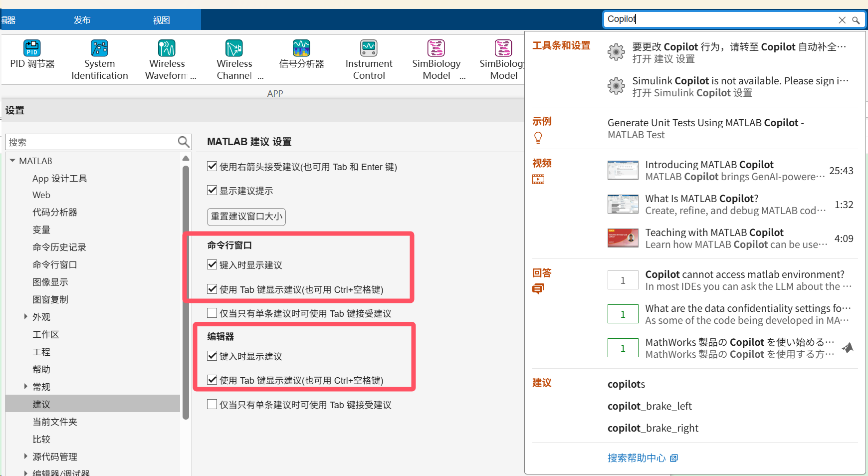This screenshot has height=476, width=868.
Task: Open What Is MATLAB Copilot video thumbnail
Action: 623,204
